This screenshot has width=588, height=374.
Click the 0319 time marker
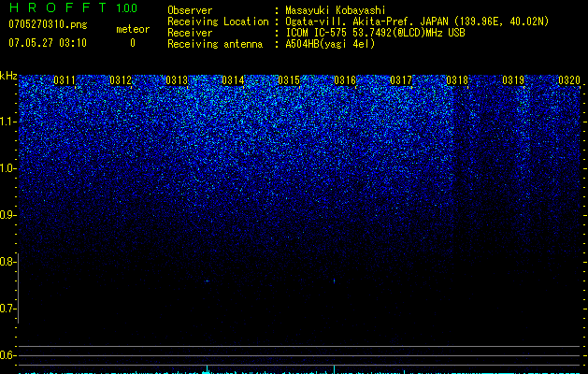click(x=513, y=80)
